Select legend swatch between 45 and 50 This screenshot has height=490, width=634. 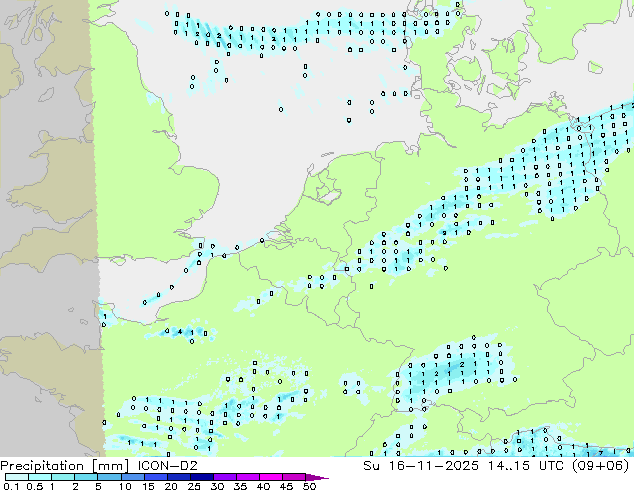click(294, 477)
